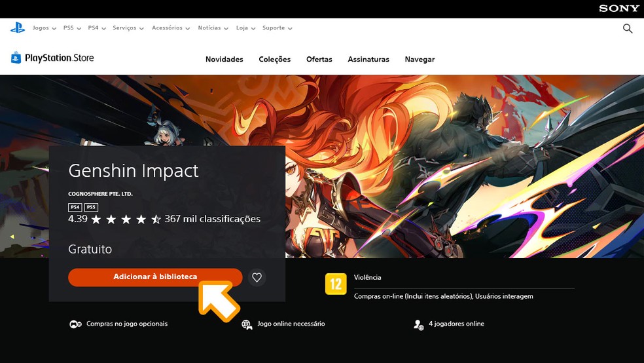Screen dimensions: 644x363
Task: Expand the Loja dropdown menu
Action: (x=245, y=28)
